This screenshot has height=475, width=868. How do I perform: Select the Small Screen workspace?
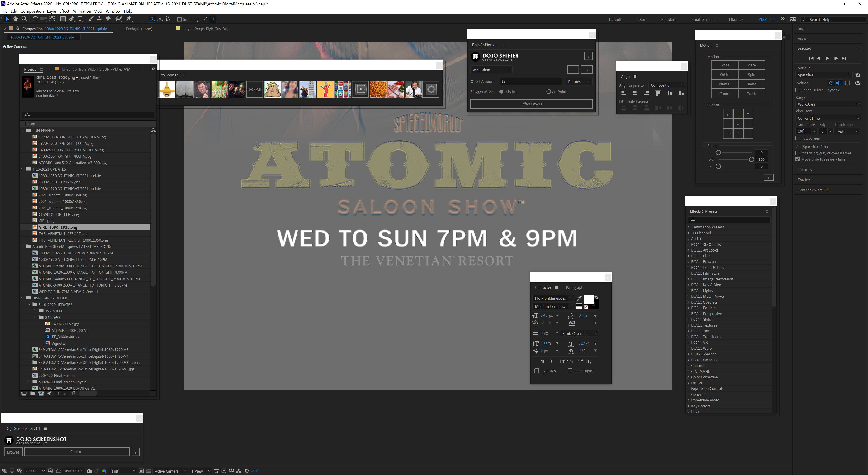click(x=702, y=19)
